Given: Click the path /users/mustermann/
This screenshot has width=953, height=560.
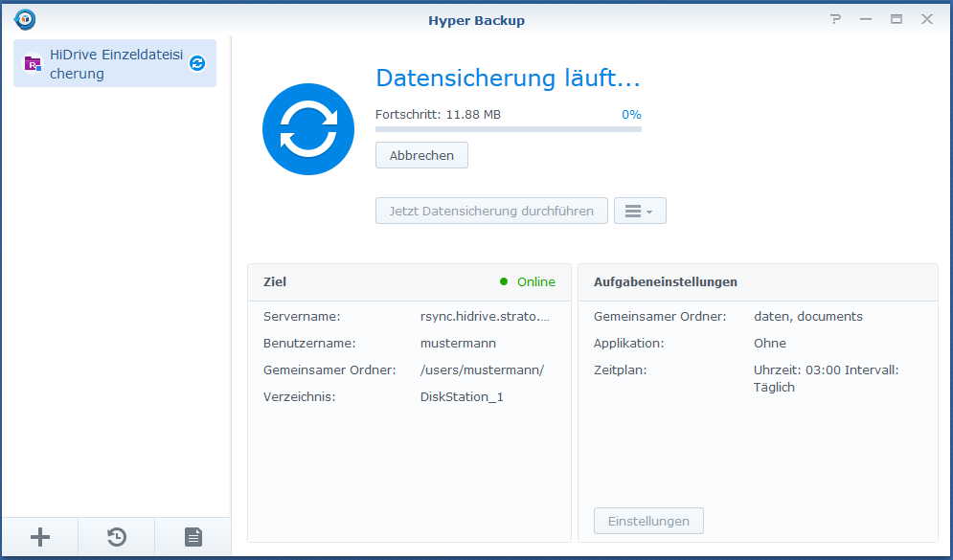Looking at the screenshot, I should pos(482,370).
